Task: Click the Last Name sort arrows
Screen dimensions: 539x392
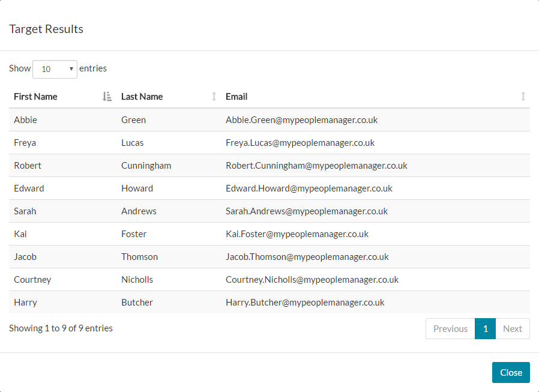Action: pyautogui.click(x=214, y=97)
